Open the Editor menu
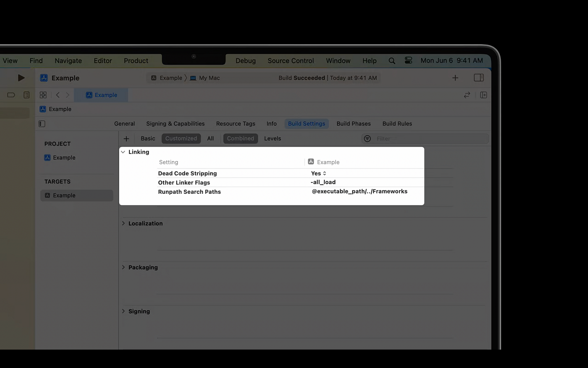Image resolution: width=588 pixels, height=368 pixels. click(x=103, y=61)
